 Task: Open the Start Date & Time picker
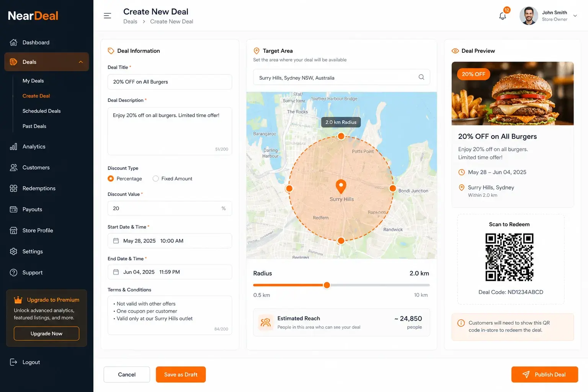click(x=170, y=241)
